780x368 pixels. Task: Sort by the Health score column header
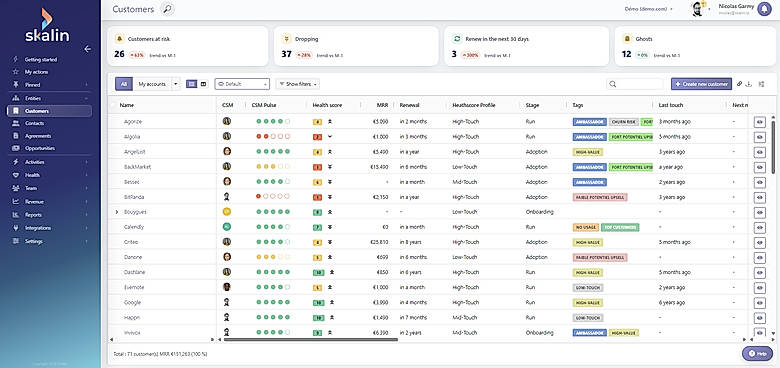(x=327, y=105)
